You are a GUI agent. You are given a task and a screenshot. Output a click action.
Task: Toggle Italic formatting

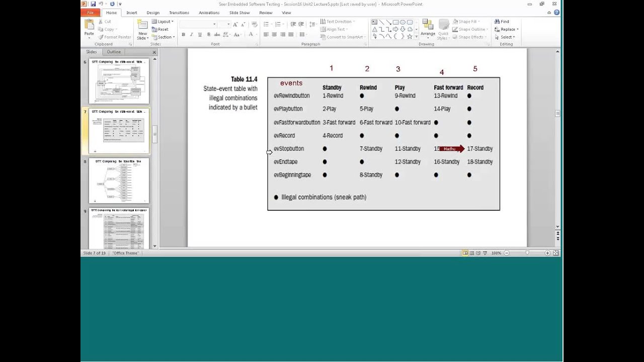(192, 35)
